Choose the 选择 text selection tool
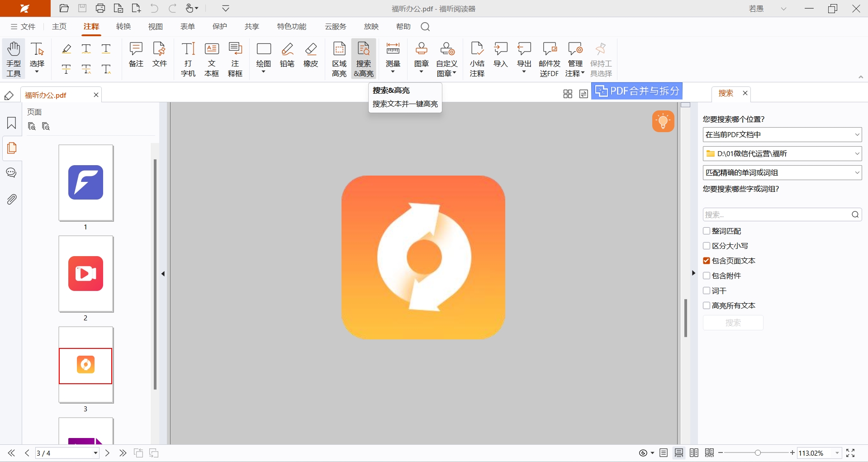This screenshot has height=462, width=868. (x=37, y=58)
